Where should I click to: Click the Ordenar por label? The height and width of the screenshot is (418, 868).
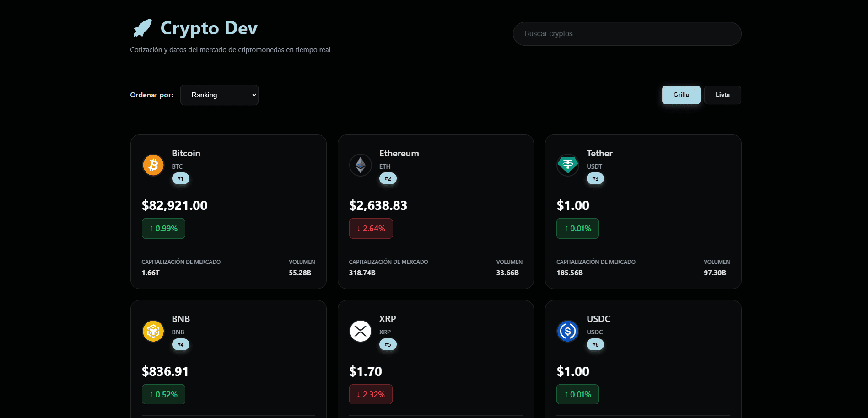tap(151, 95)
